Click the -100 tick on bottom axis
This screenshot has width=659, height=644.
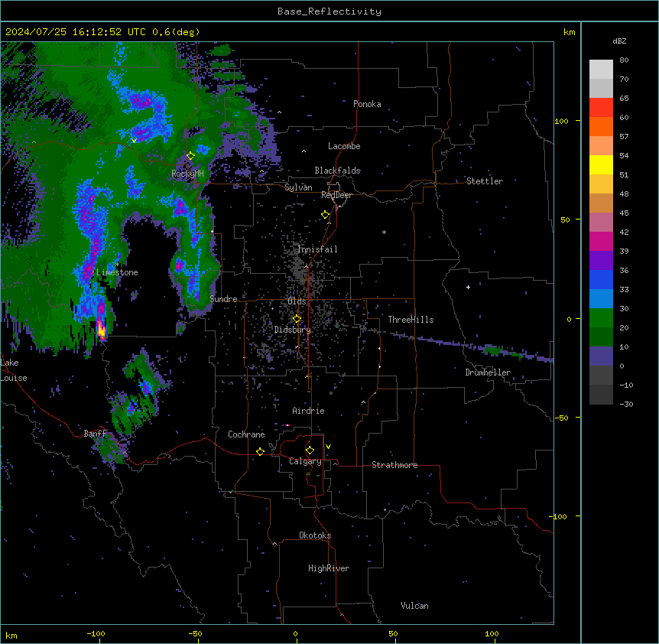pyautogui.click(x=96, y=633)
